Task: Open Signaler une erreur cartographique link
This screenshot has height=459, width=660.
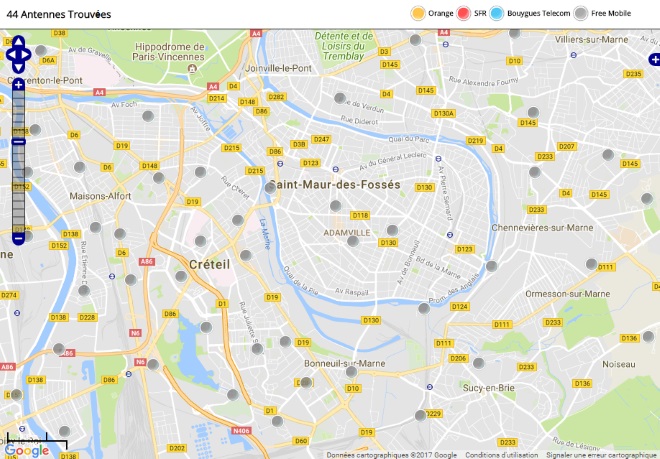Action: (603, 455)
